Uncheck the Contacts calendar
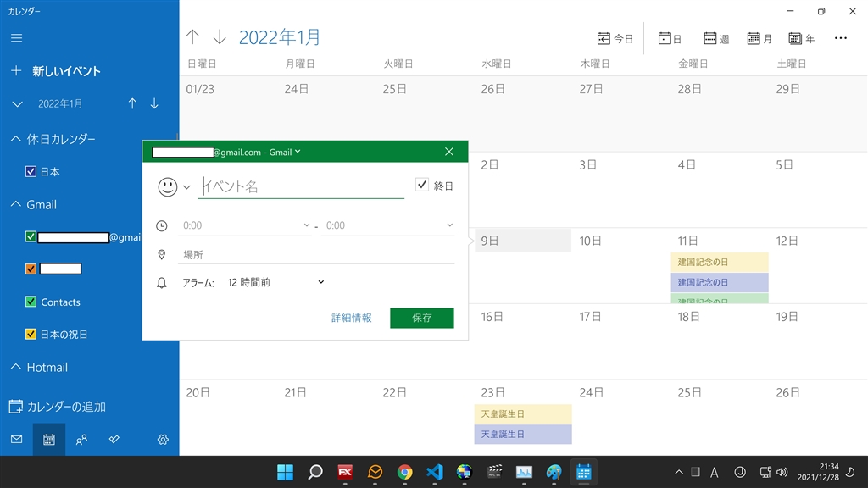868x488 pixels. 31,302
